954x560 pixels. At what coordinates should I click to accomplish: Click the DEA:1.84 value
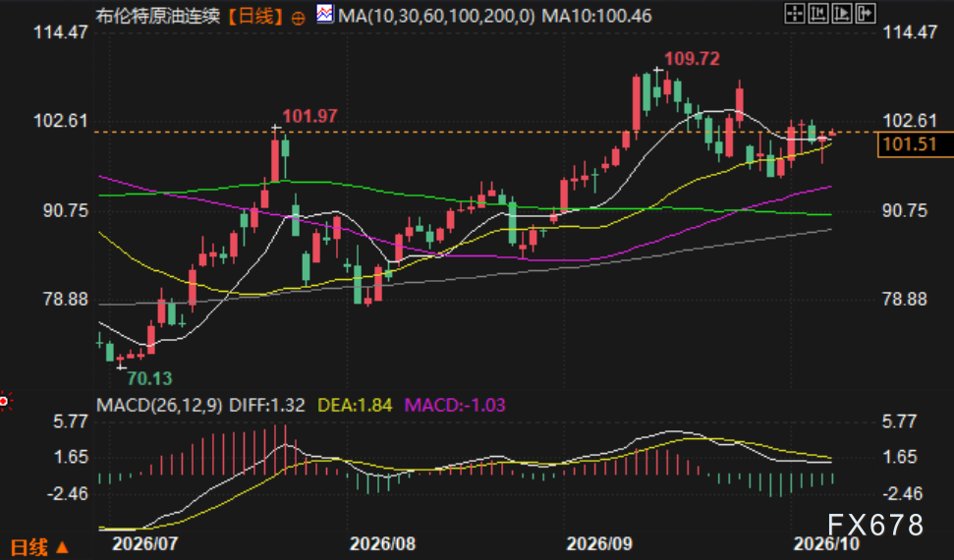coord(355,406)
